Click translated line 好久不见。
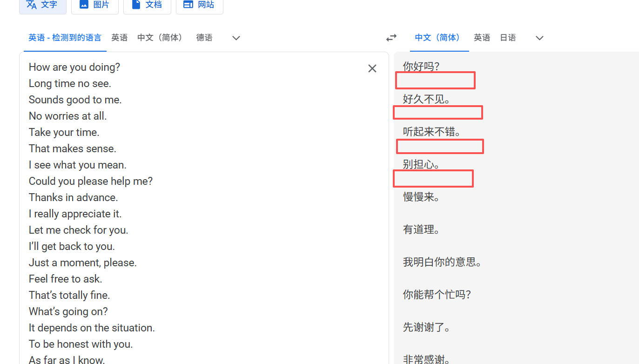 tap(427, 99)
